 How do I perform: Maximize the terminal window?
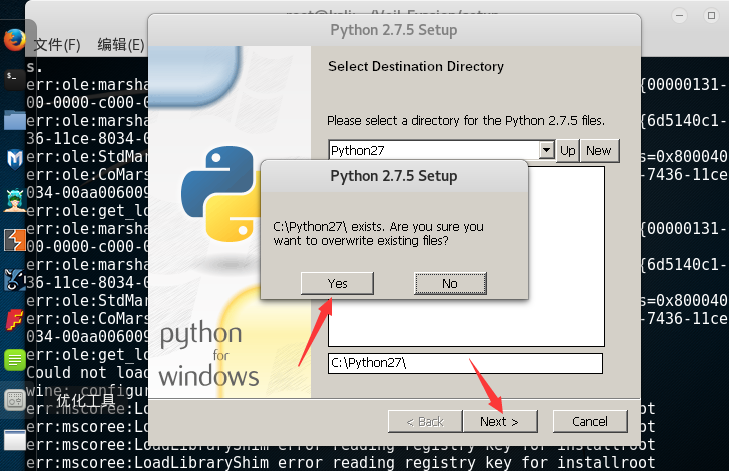tap(711, 15)
